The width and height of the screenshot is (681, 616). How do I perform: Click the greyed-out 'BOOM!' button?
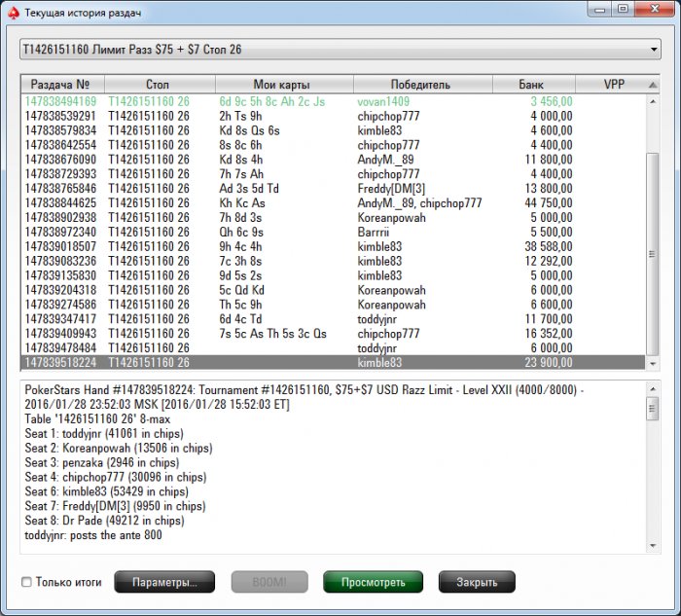pyautogui.click(x=269, y=582)
